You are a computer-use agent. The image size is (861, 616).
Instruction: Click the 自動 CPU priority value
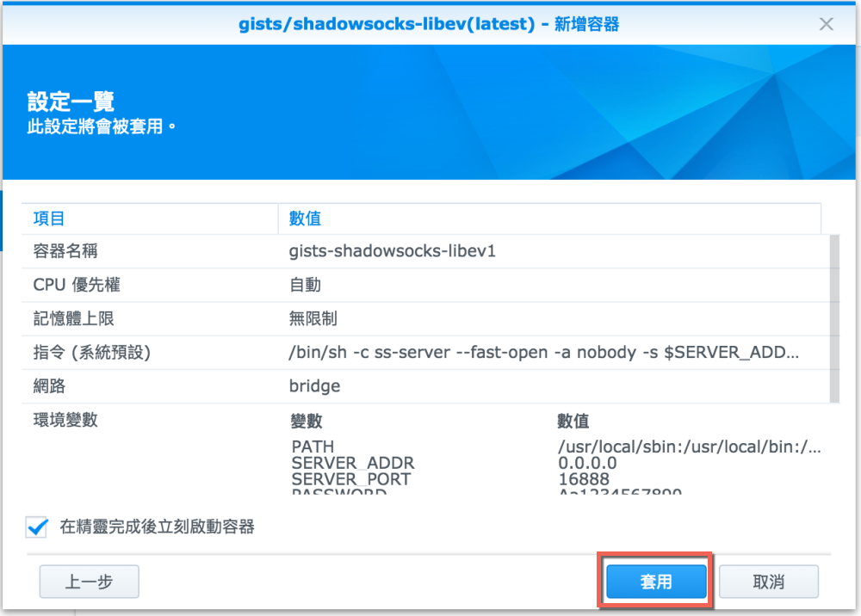coord(305,285)
